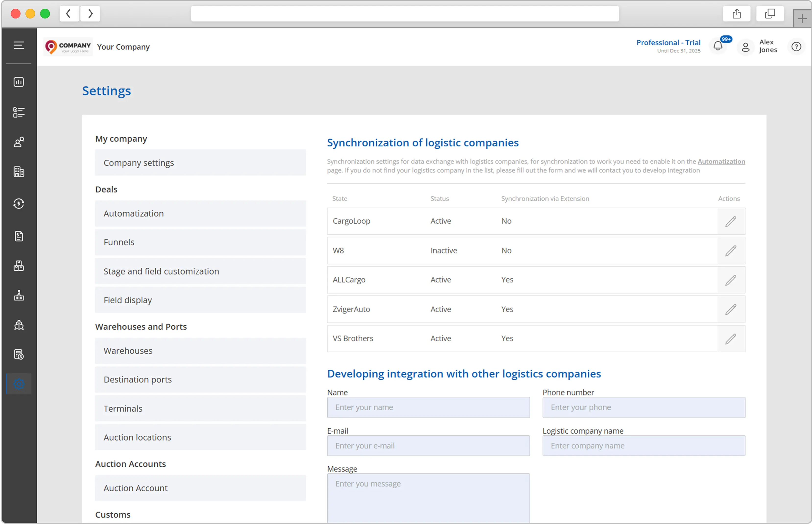Click the browser address bar

pos(405,14)
